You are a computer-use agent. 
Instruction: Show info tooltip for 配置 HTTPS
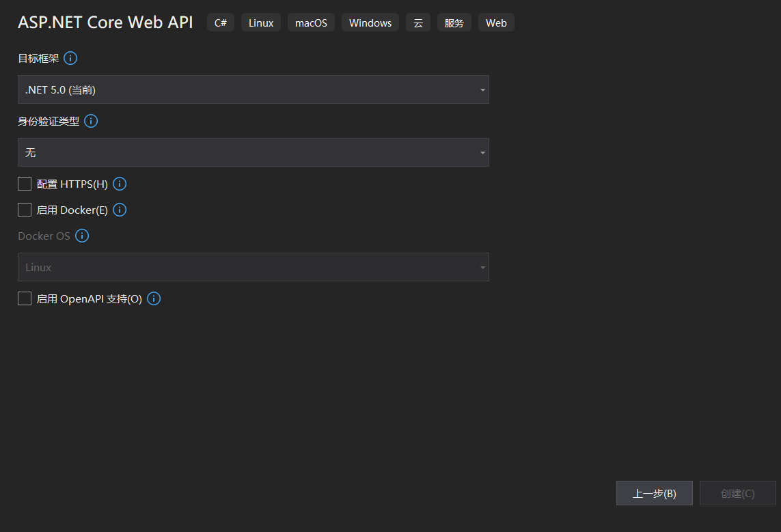(x=120, y=184)
